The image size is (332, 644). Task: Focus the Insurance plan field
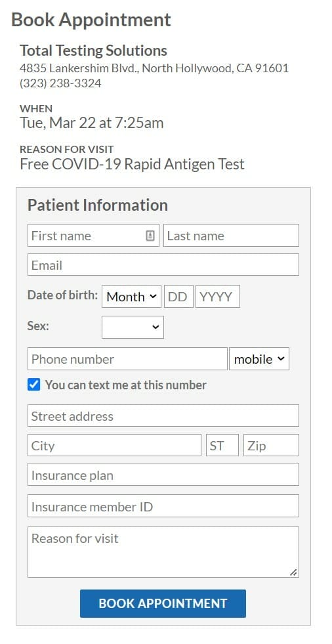[163, 475]
